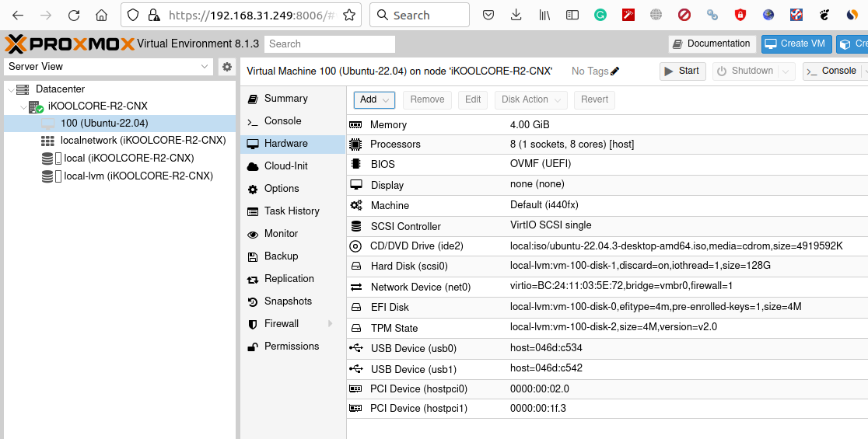Expand the Firewall submenu arrow
868x439 pixels.
[x=331, y=323]
